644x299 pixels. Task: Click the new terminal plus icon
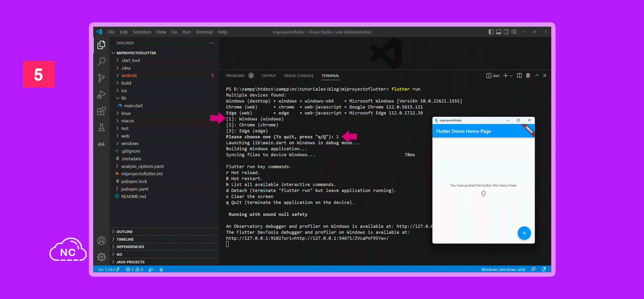505,76
